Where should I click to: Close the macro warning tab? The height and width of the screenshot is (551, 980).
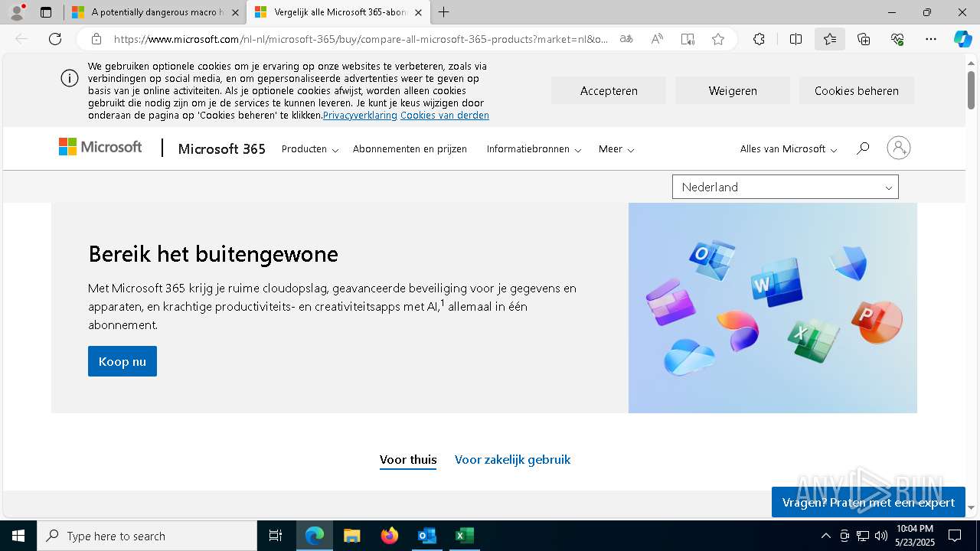coord(234,12)
